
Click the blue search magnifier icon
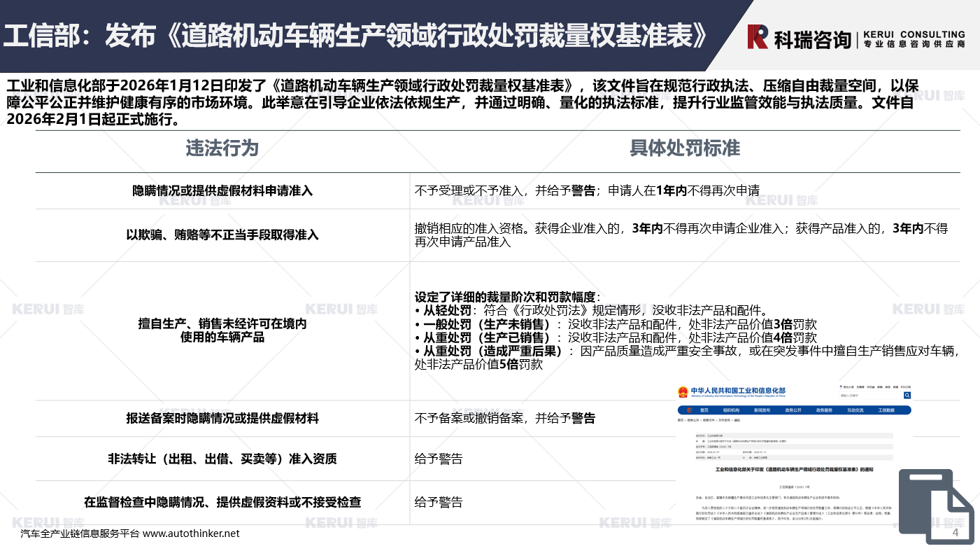907,396
